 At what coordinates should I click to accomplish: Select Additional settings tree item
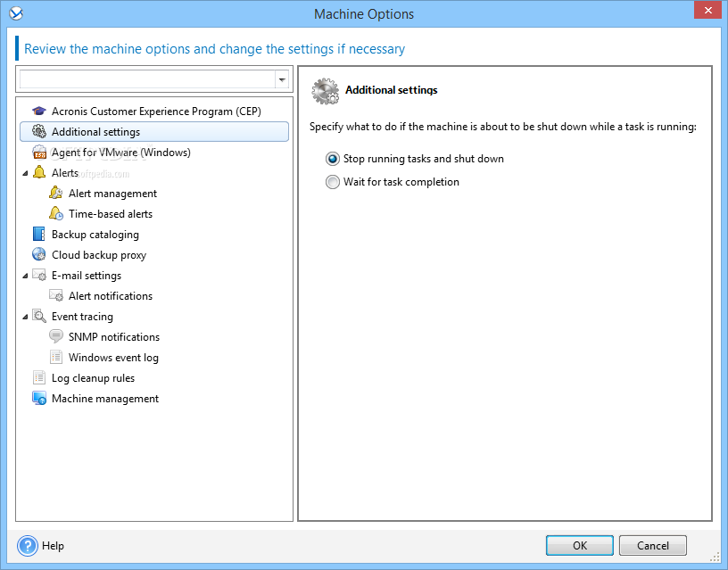click(154, 132)
